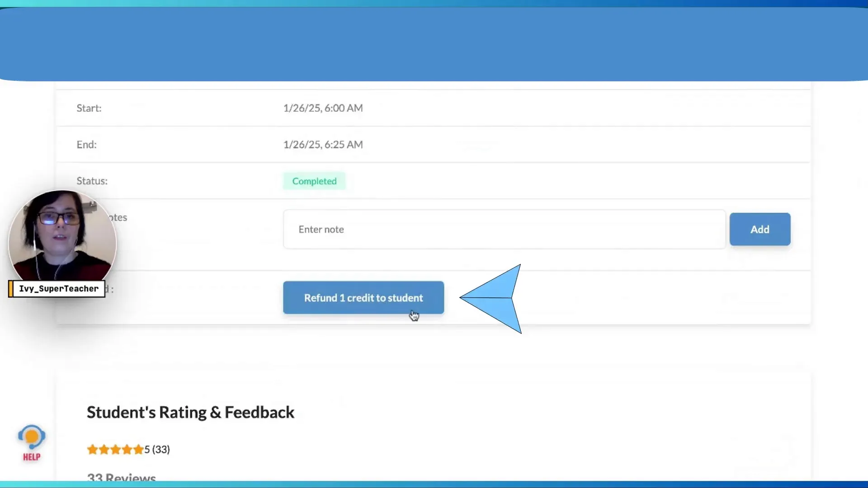Click the 'Add' button for notes
Screen dimensions: 868x488
coord(760,229)
